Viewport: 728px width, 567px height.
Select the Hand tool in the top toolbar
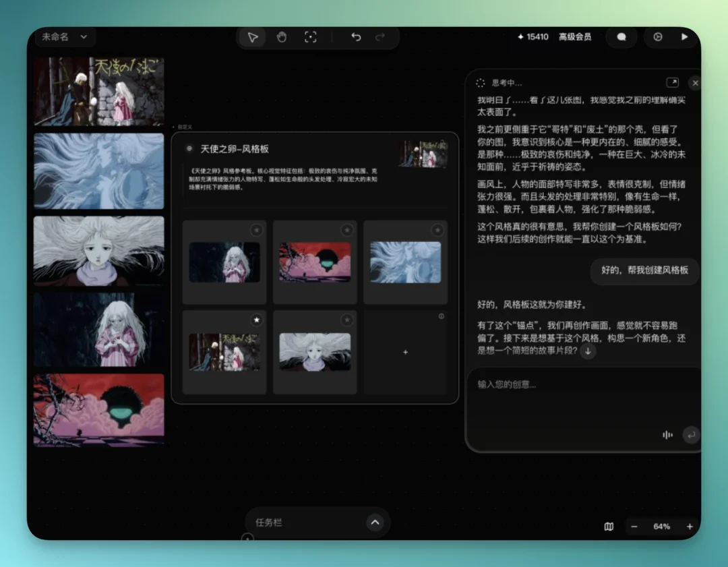point(282,37)
